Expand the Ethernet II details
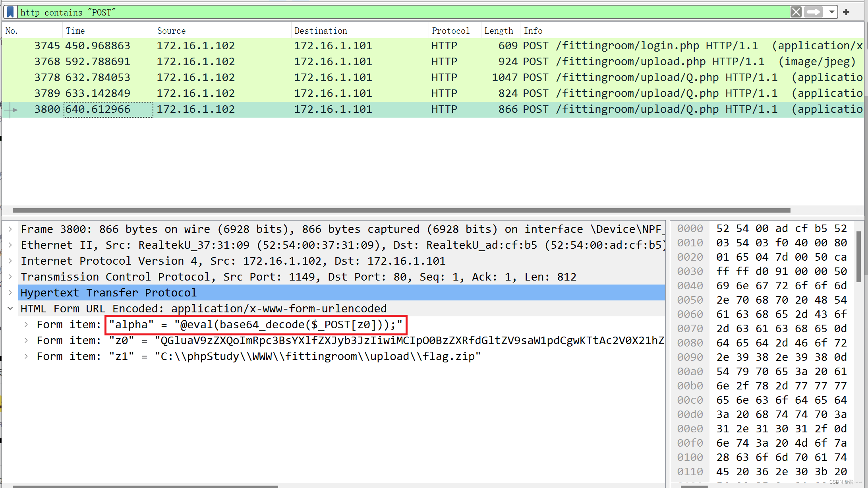This screenshot has height=488, width=868. point(10,245)
